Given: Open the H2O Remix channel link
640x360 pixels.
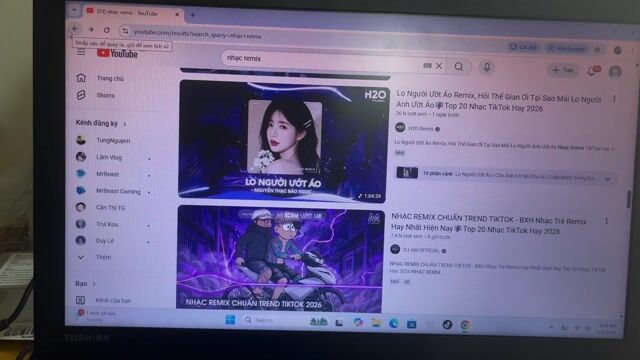Looking at the screenshot, I should click(x=420, y=129).
